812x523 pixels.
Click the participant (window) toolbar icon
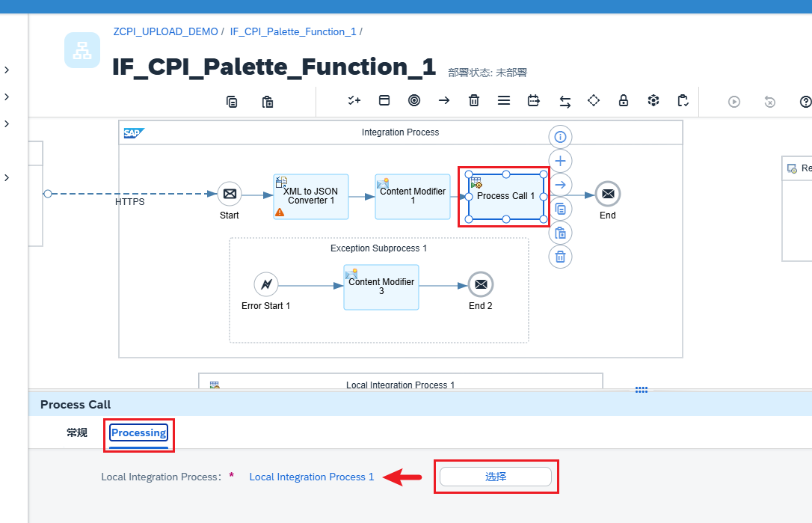tap(384, 100)
